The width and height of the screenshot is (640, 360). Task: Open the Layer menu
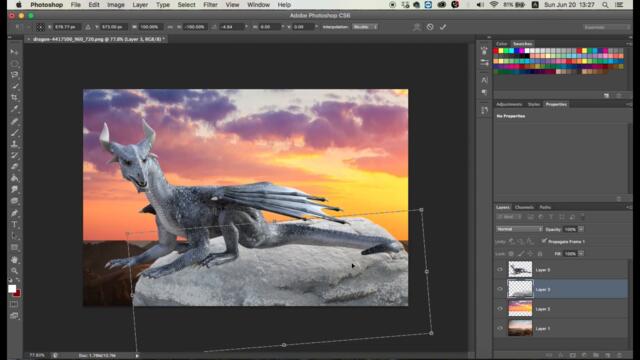[140, 5]
